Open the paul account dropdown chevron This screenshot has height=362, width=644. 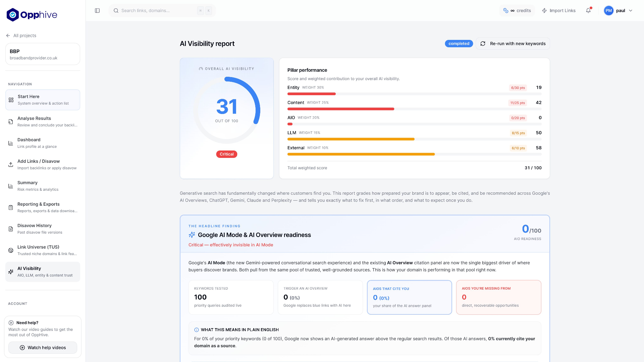[631, 11]
